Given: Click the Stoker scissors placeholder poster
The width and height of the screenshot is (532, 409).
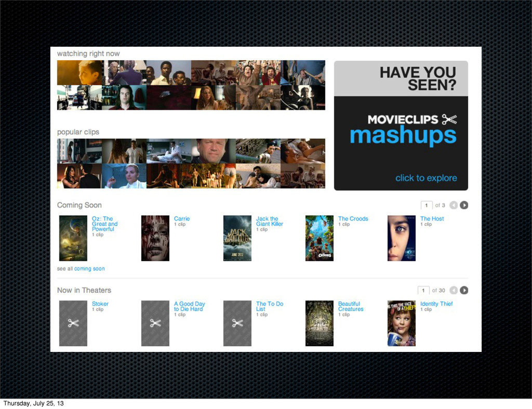Looking at the screenshot, I should (x=73, y=323).
